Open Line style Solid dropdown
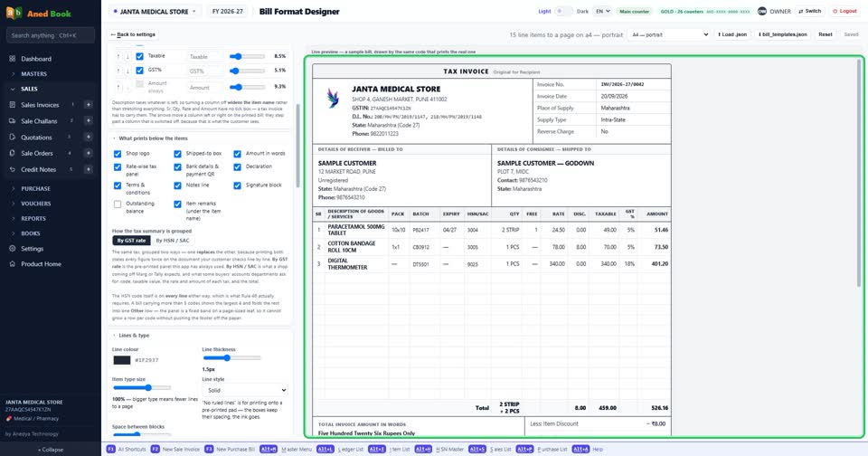Screen dimensions: 868x456 tap(245, 390)
